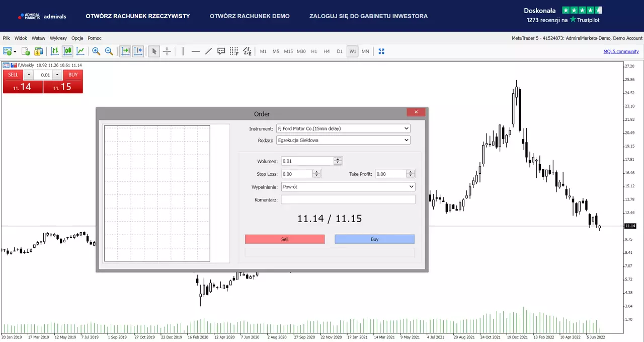Image resolution: width=644 pixels, height=342 pixels.
Task: Toggle the candlestick chart mode button
Action: (67, 51)
